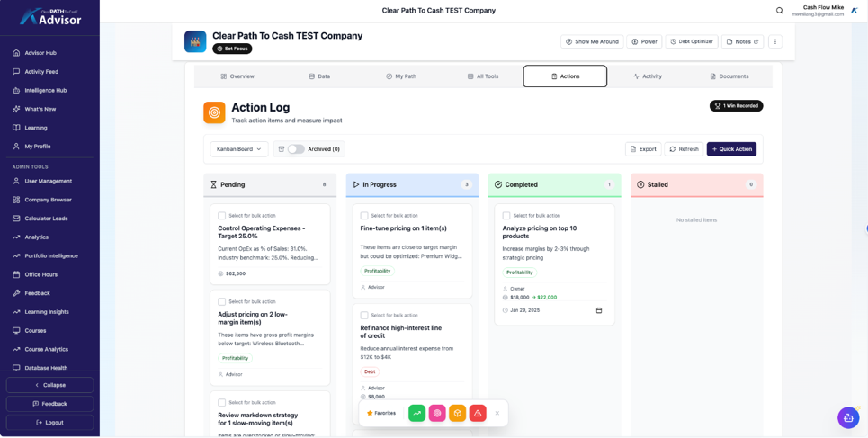868x438 pixels.
Task: Click calendar icon on Analyze pricing card
Action: pos(598,310)
